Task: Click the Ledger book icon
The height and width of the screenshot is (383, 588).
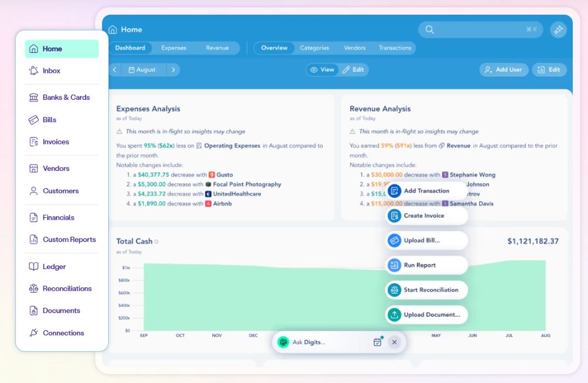Action: pos(34,267)
